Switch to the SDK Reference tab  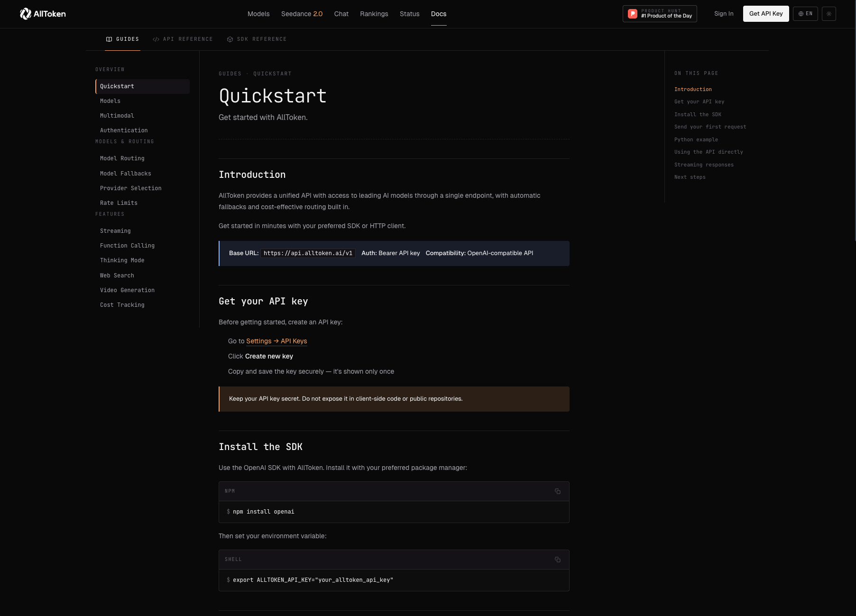[x=257, y=39]
